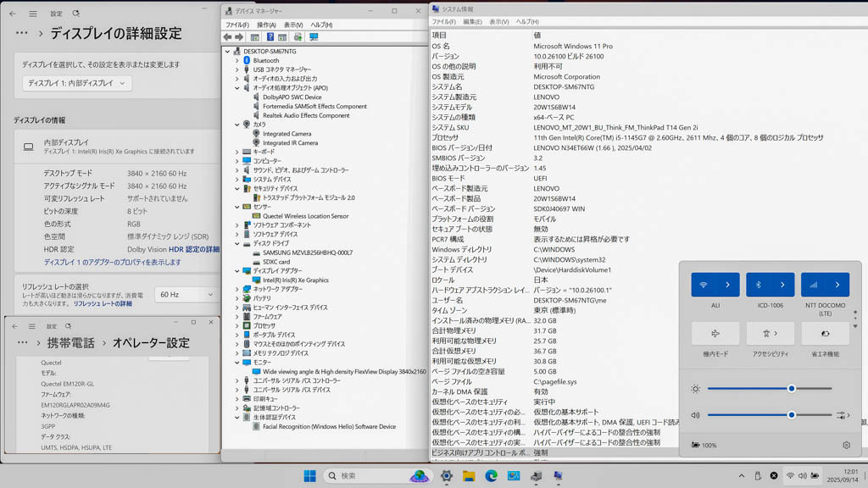Open System Information 編集(E) menu

(472, 21)
